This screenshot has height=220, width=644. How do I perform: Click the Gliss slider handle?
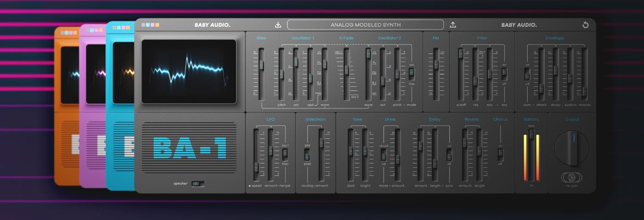pos(262,65)
